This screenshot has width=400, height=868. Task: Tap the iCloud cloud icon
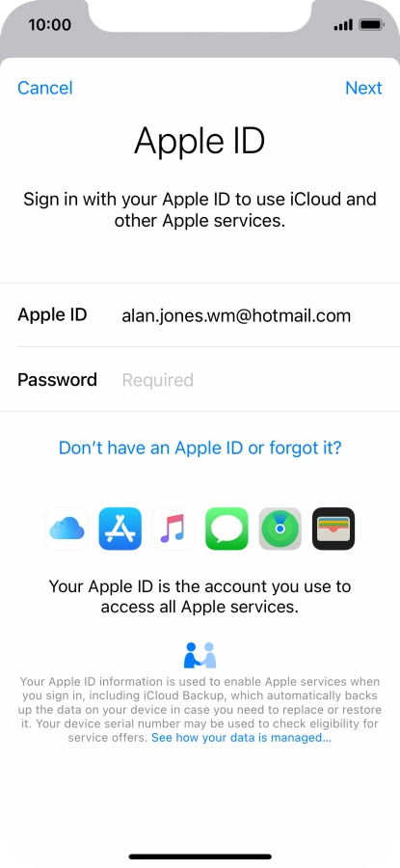tap(67, 529)
